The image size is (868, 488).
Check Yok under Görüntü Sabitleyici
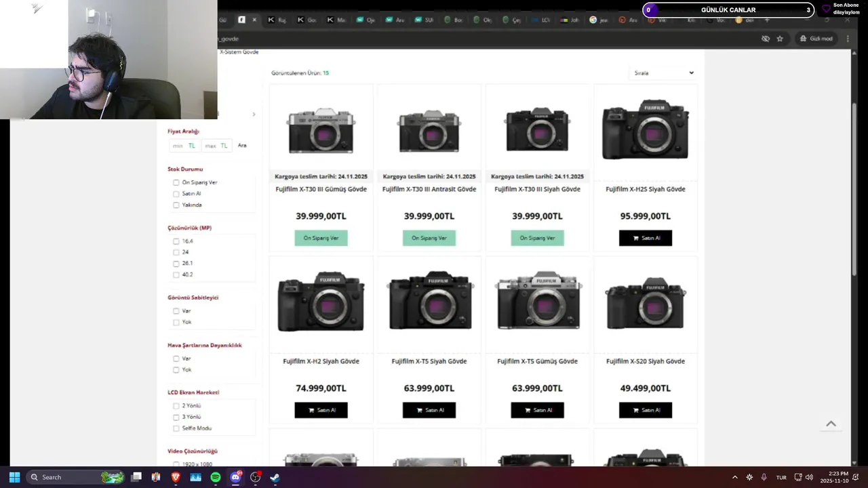point(176,322)
